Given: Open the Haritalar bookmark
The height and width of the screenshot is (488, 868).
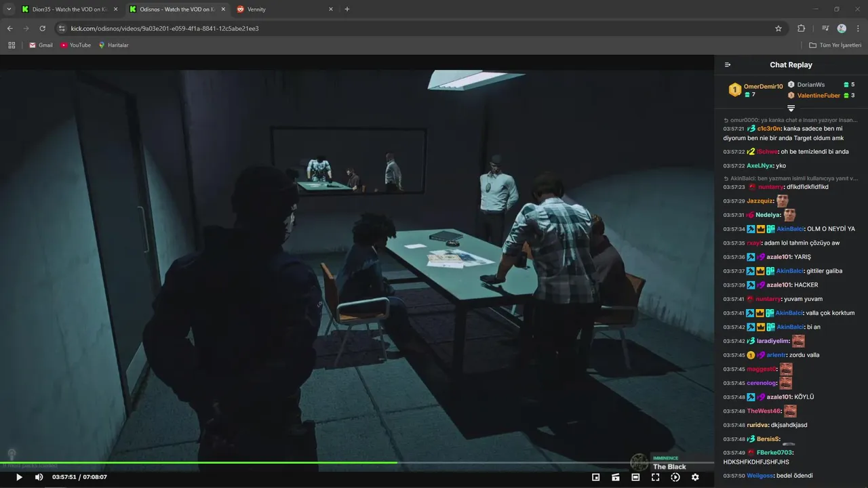Looking at the screenshot, I should (113, 45).
